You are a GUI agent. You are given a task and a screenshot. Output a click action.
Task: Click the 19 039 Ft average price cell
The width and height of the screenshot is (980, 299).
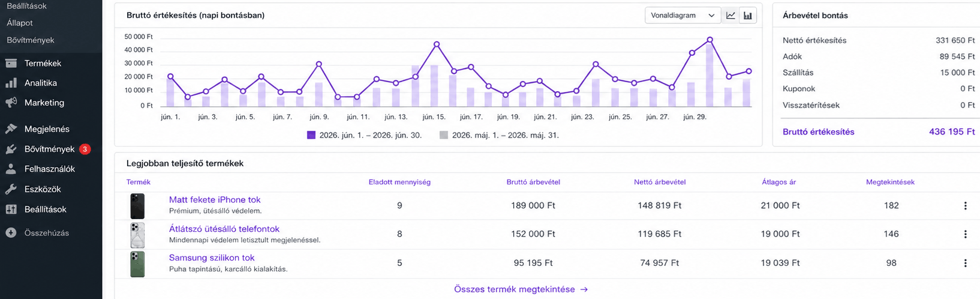pyautogui.click(x=780, y=263)
